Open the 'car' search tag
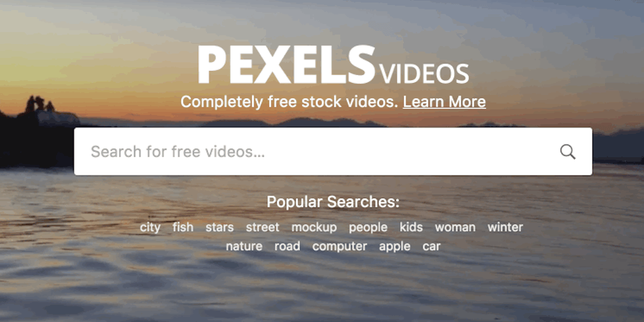This screenshot has width=644, height=322. click(431, 246)
